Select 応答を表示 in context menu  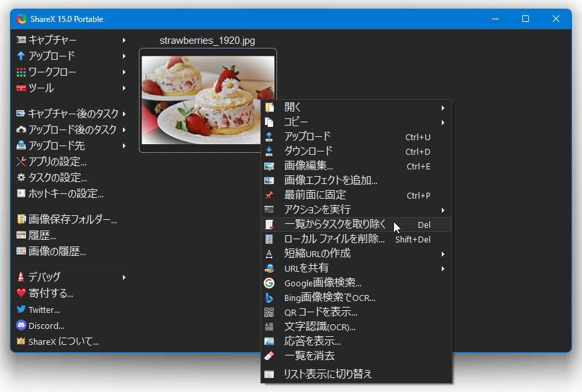click(x=356, y=341)
